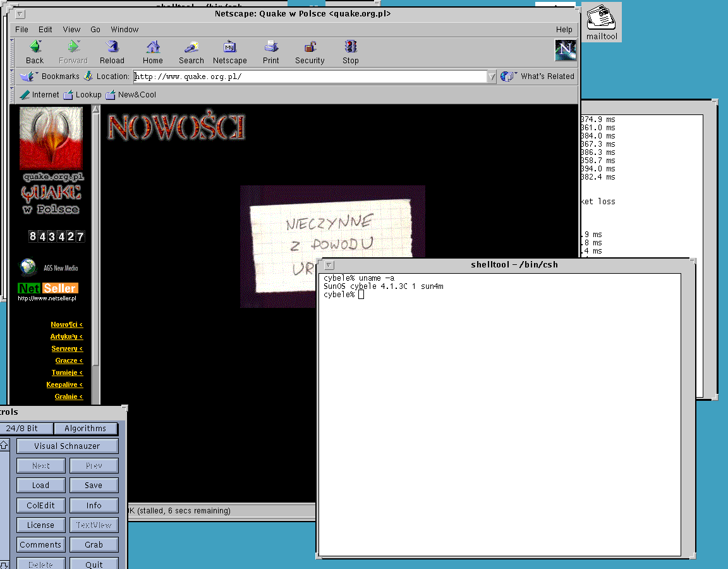
Task: Follow the Artykuły sidebar link
Action: [x=66, y=337]
